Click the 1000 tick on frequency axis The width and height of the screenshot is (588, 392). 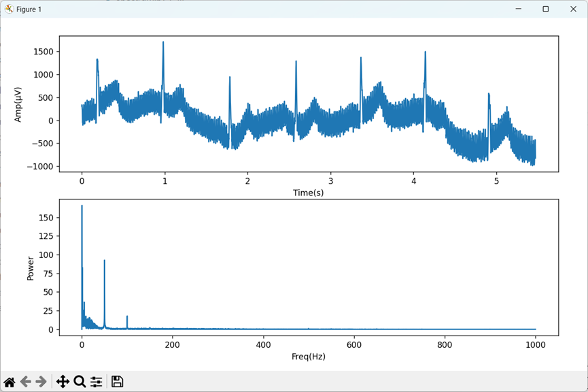[x=536, y=344]
